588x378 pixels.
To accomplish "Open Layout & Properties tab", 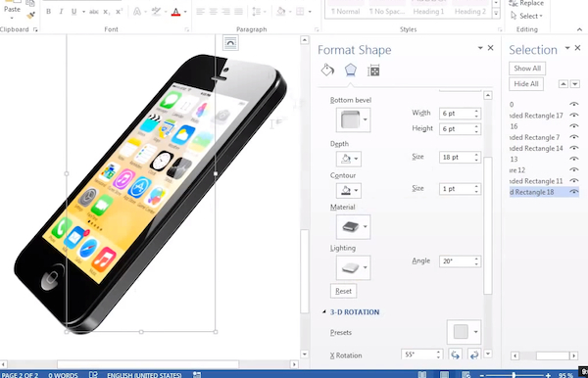I will coord(373,71).
